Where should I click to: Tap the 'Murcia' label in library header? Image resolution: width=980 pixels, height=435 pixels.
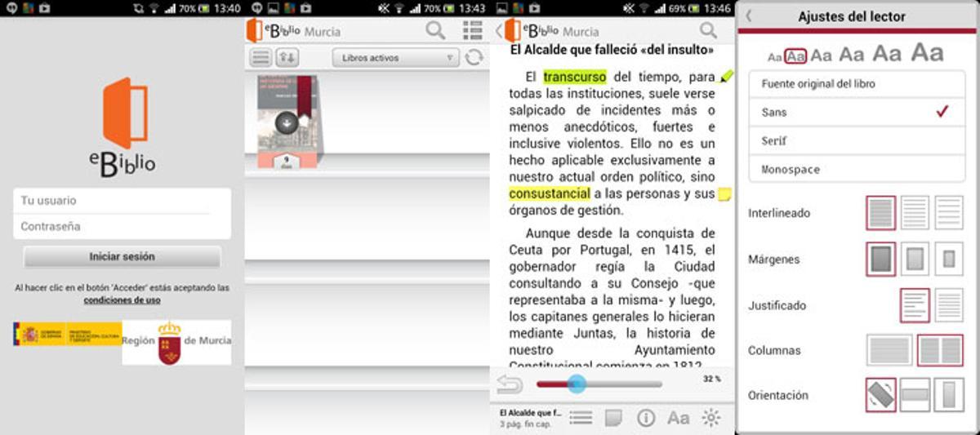tap(323, 32)
